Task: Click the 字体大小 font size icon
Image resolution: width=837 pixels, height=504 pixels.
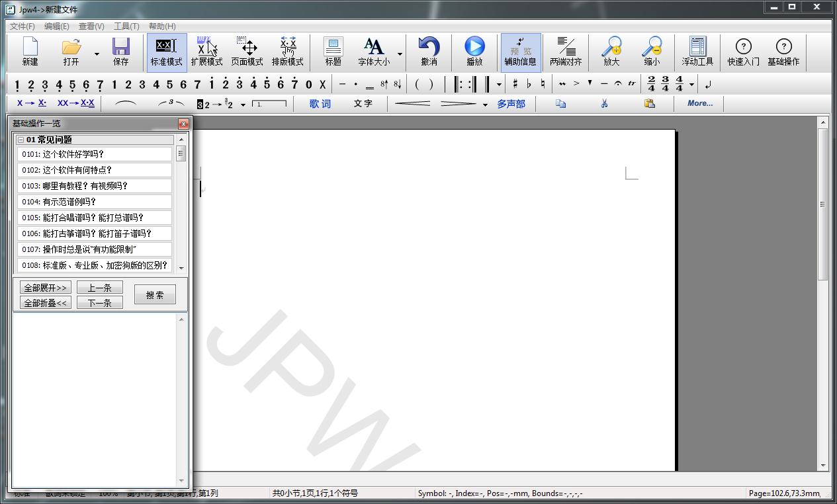Action: coord(374,52)
